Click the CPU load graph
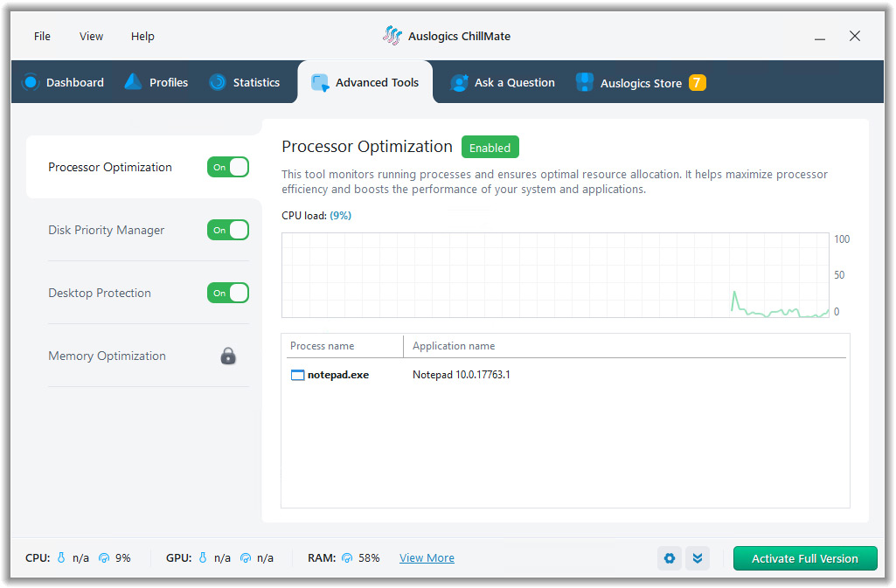The height and width of the screenshot is (588, 896). (x=555, y=275)
